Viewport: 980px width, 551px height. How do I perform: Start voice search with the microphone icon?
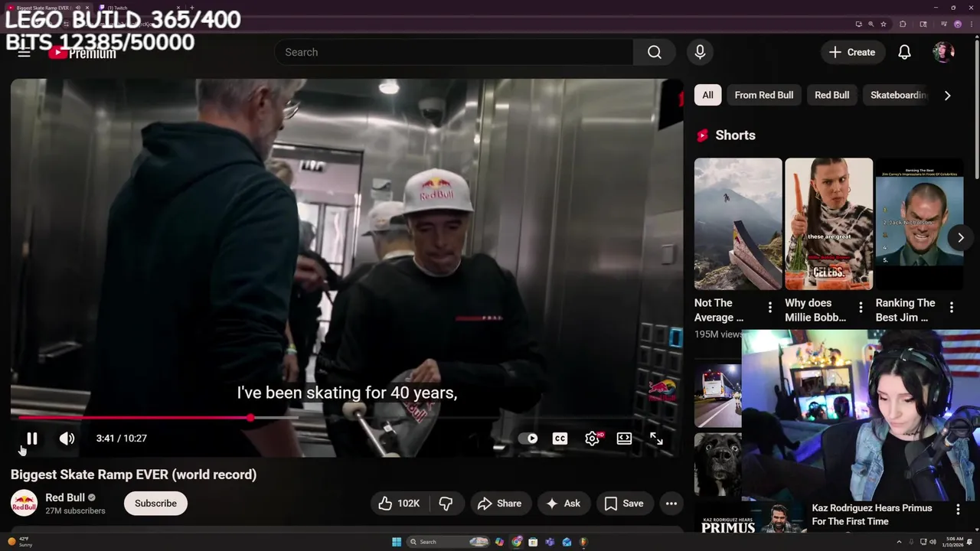(700, 52)
